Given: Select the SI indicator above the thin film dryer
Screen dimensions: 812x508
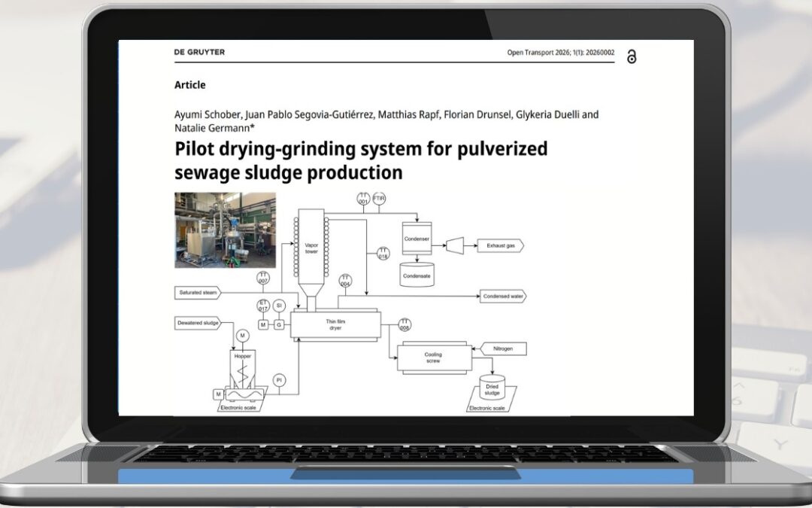Looking at the screenshot, I should tap(279, 305).
